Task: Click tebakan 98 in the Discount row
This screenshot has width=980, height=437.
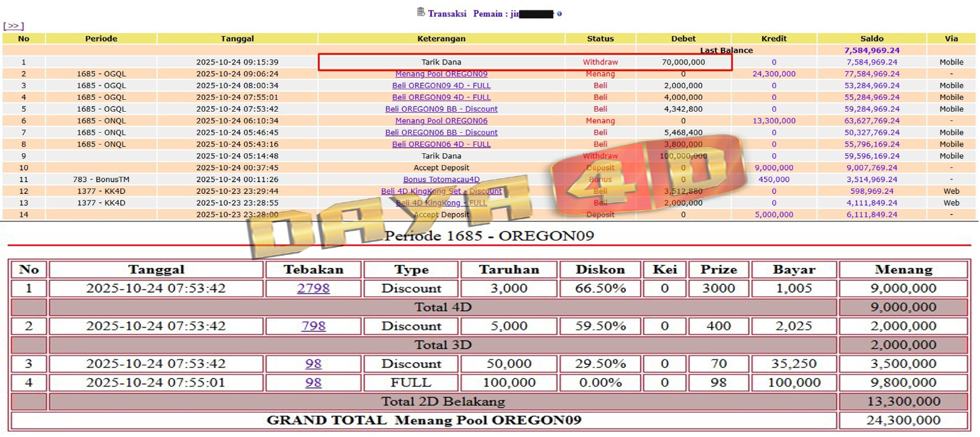Action: click(313, 364)
